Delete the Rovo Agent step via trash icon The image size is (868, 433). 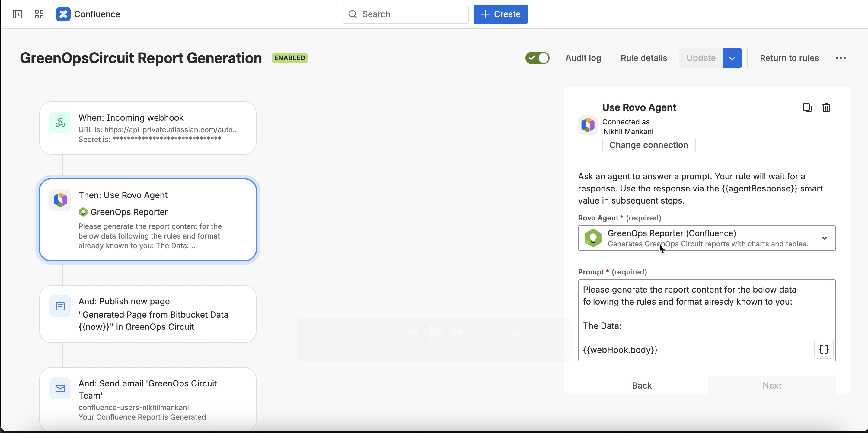point(826,107)
